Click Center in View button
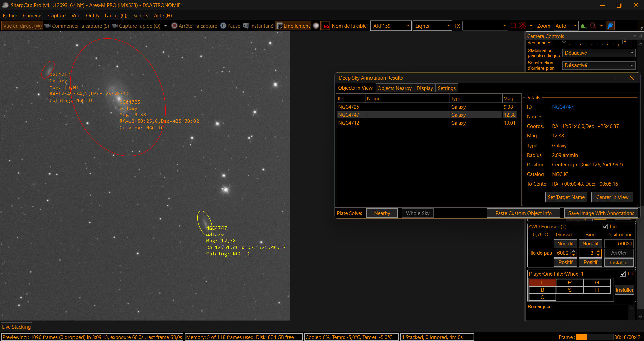The width and height of the screenshot is (644, 341). click(612, 197)
